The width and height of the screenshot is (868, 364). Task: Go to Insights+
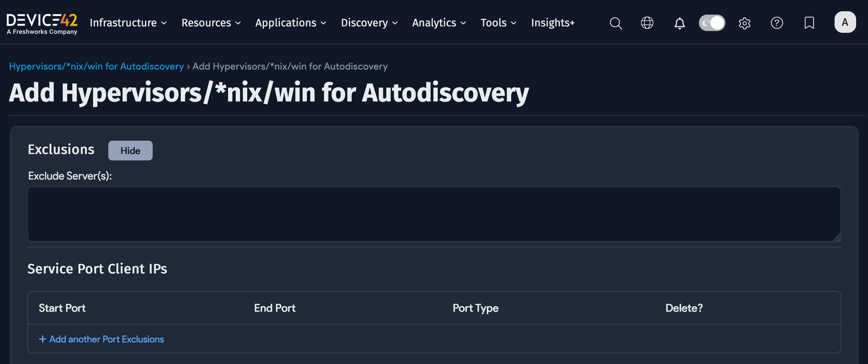553,23
